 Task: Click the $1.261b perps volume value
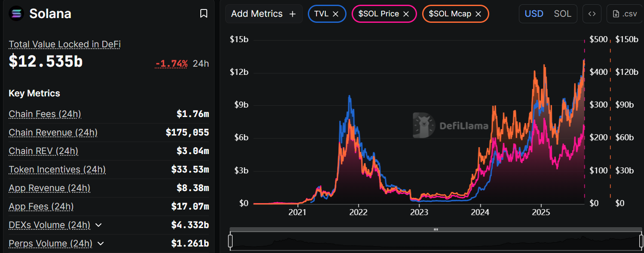click(x=190, y=244)
